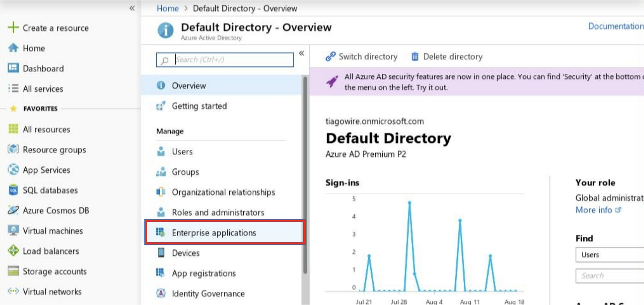644x305 pixels.
Task: Click the Organizational relationships icon
Action: [x=161, y=192]
